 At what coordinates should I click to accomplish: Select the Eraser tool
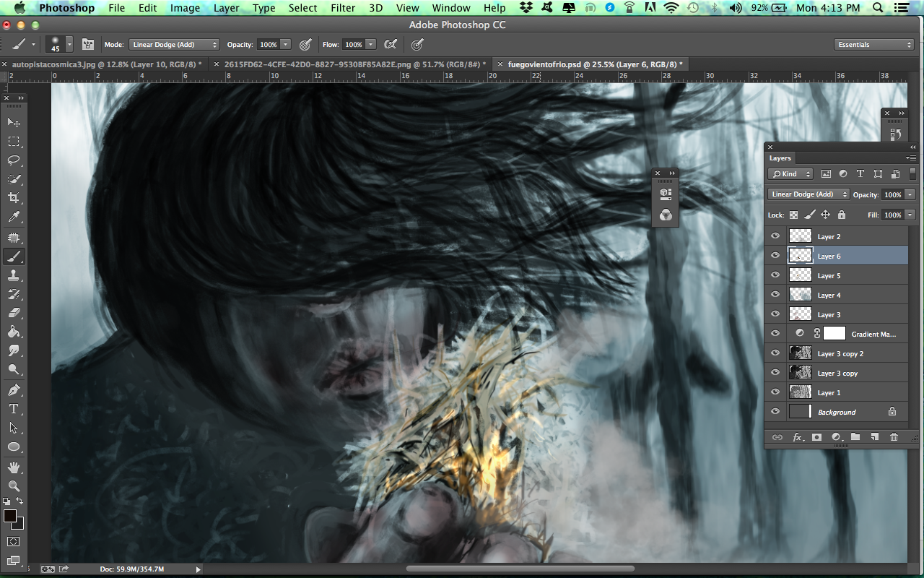(14, 313)
